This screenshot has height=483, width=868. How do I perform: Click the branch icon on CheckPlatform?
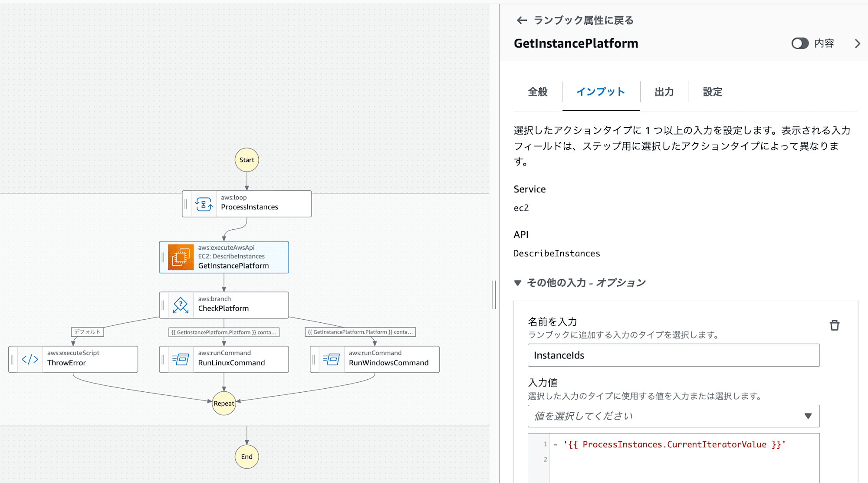(181, 305)
